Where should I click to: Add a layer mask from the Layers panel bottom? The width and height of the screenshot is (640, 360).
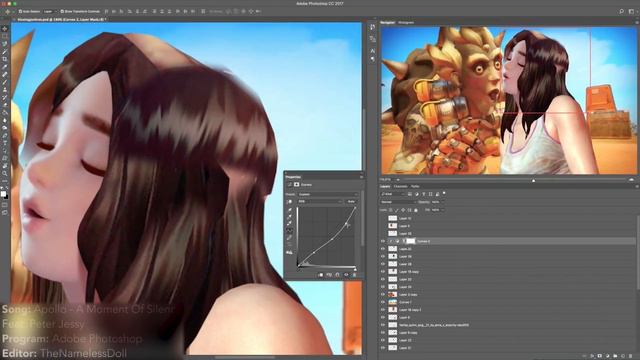tap(600, 356)
